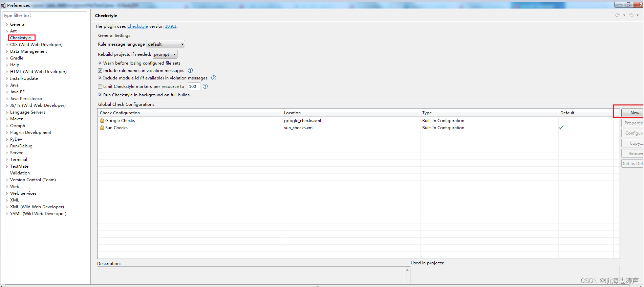
Task: Click the lock icon of Google Checks
Action: pyautogui.click(x=102, y=120)
